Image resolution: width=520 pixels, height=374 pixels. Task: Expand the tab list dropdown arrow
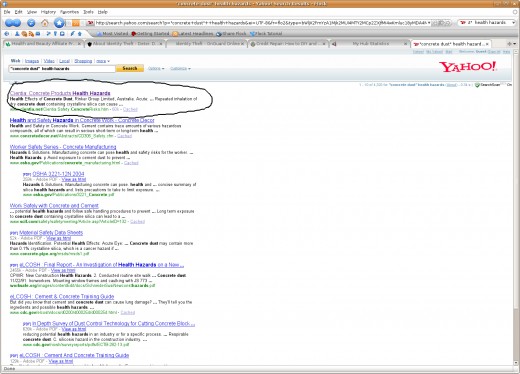point(514,44)
